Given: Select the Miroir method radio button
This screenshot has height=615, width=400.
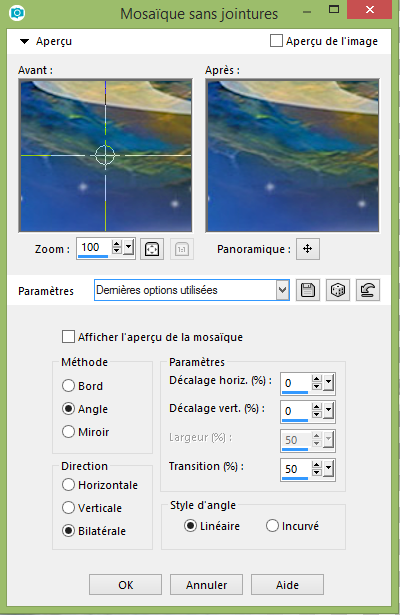Looking at the screenshot, I should pos(68,431).
